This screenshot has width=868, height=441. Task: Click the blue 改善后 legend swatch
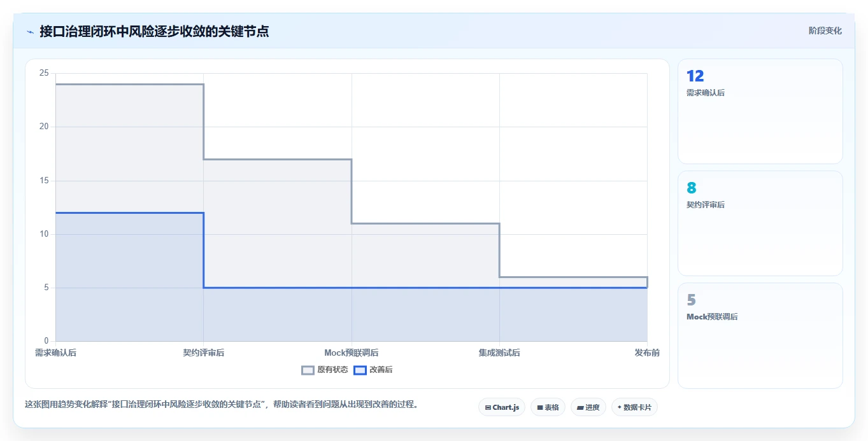[360, 370]
